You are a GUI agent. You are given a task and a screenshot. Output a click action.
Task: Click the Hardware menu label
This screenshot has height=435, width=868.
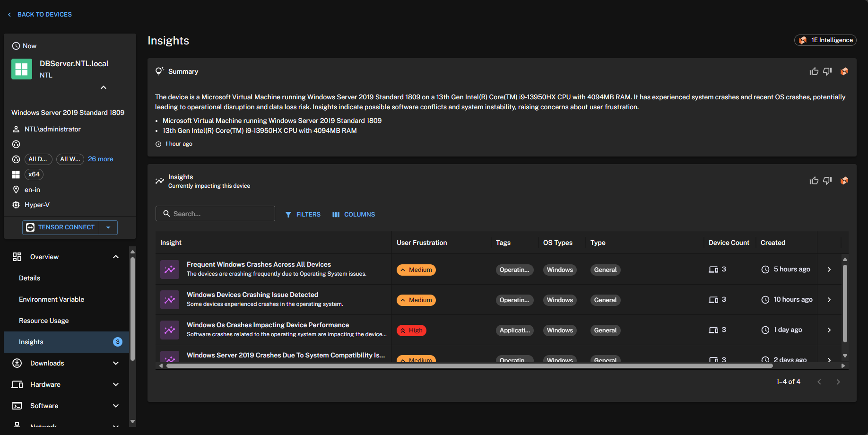45,384
